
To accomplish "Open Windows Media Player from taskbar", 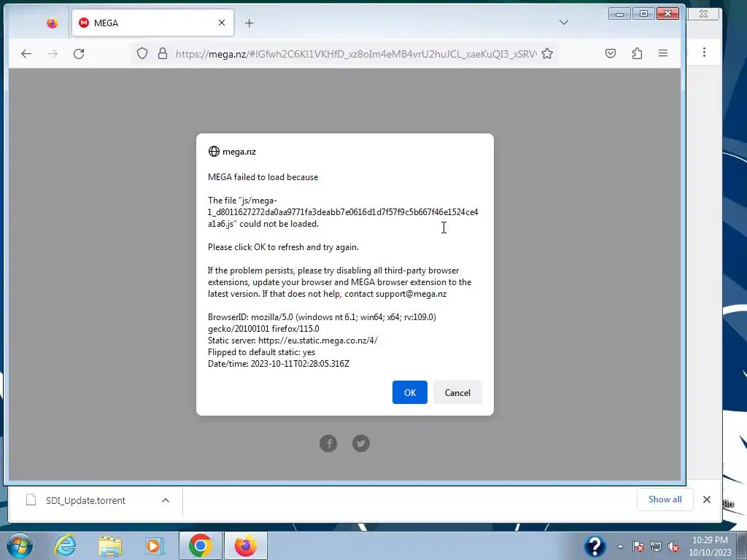I will tap(154, 545).
